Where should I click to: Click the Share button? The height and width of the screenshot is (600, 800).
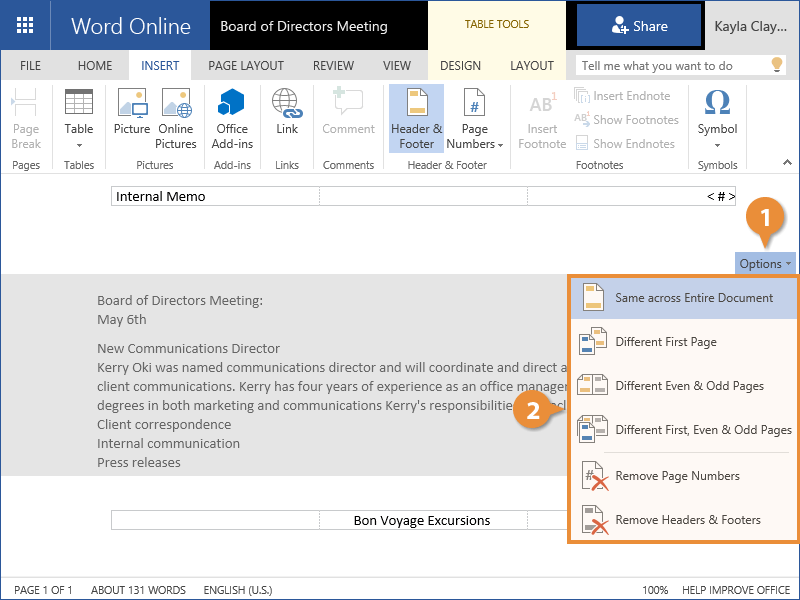pyautogui.click(x=639, y=26)
